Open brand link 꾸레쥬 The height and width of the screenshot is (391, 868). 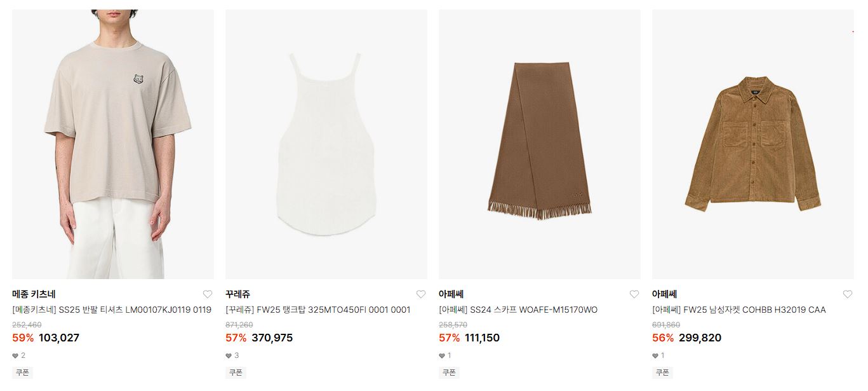238,294
